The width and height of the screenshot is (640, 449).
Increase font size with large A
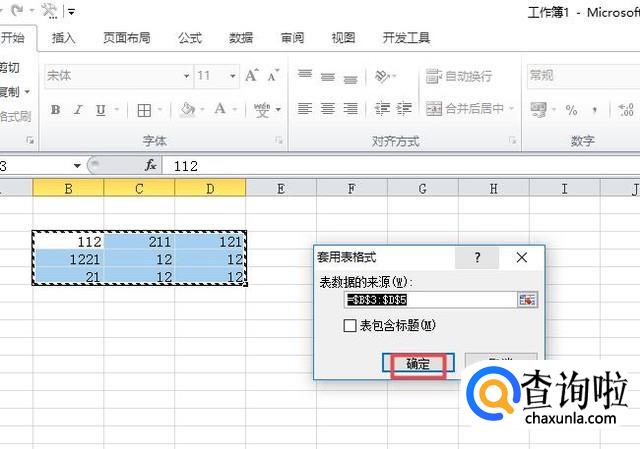(x=252, y=76)
